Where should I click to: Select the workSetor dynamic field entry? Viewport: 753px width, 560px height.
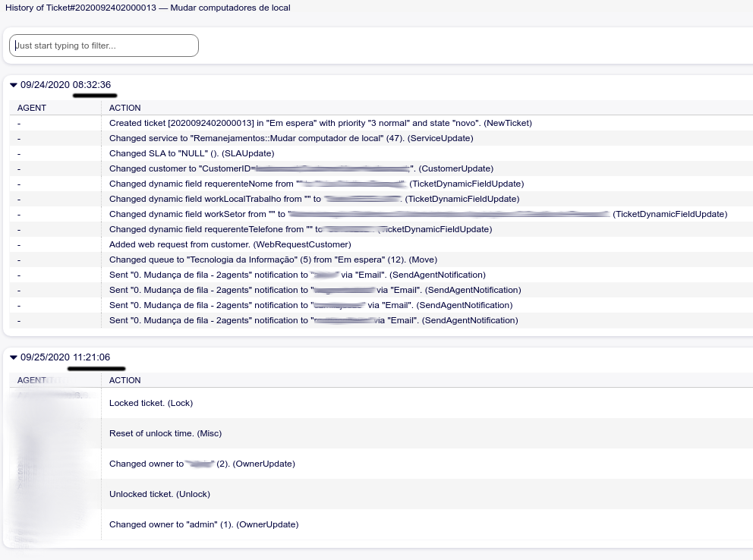click(417, 214)
